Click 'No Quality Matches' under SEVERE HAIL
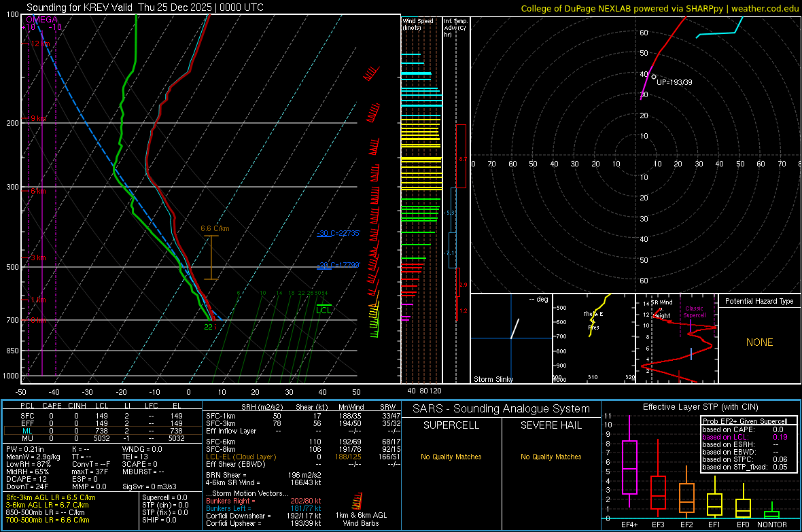This screenshot has height=532, width=802. point(551,457)
